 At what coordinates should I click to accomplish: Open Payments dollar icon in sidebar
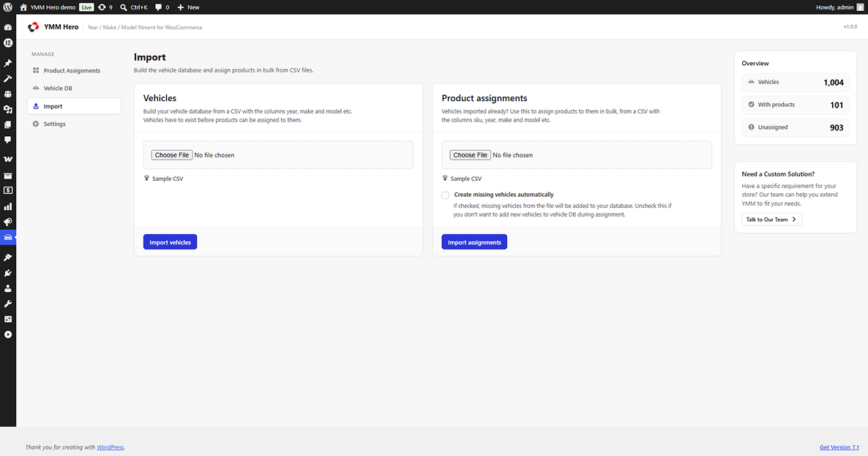point(8,190)
